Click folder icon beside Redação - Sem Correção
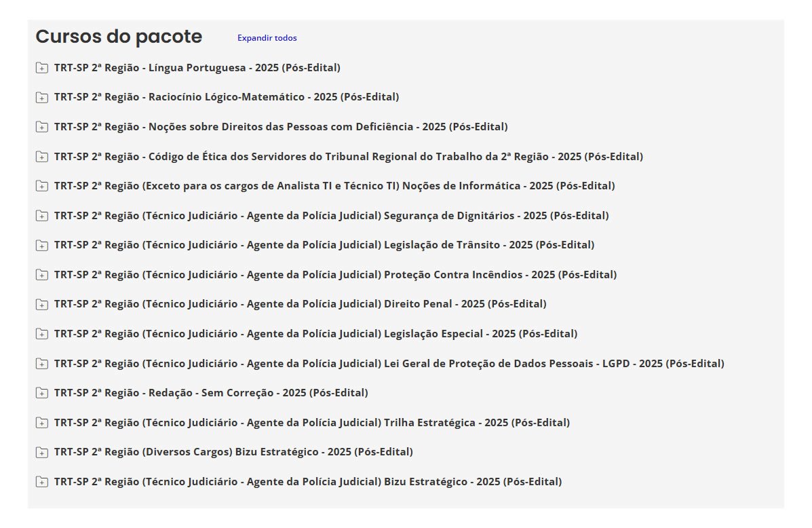The image size is (812, 528). [42, 393]
